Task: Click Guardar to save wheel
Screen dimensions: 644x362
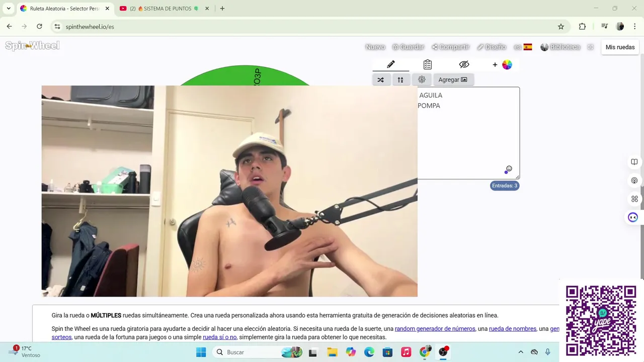Action: coord(408,47)
